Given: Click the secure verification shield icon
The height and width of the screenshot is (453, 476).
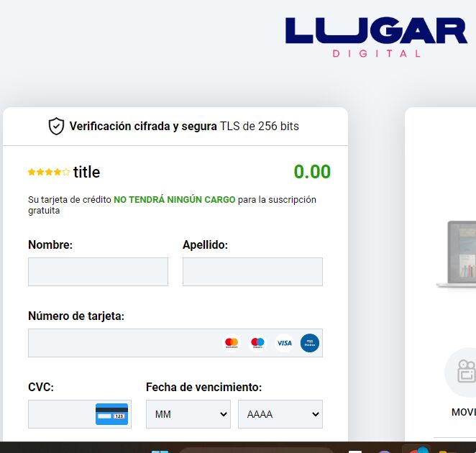Looking at the screenshot, I should [57, 126].
